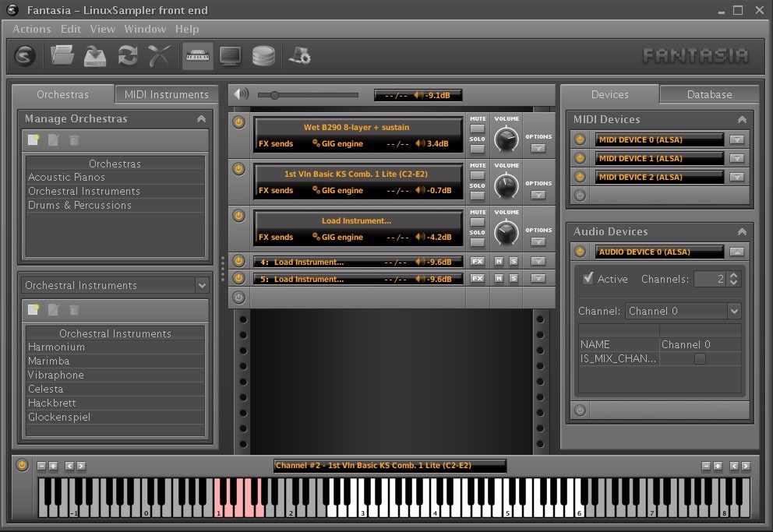Open a saved session via the folder icon
This screenshot has height=532, width=773.
[x=62, y=56]
